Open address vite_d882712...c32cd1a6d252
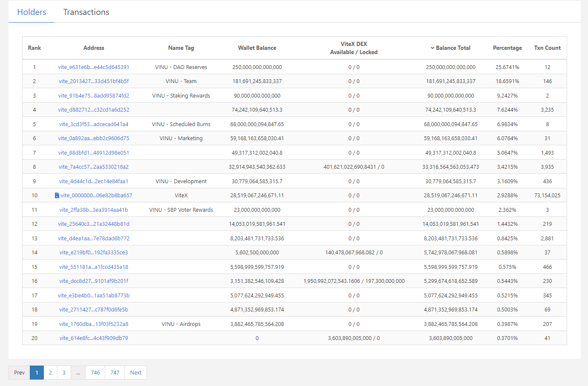588x386 pixels. 94,110
